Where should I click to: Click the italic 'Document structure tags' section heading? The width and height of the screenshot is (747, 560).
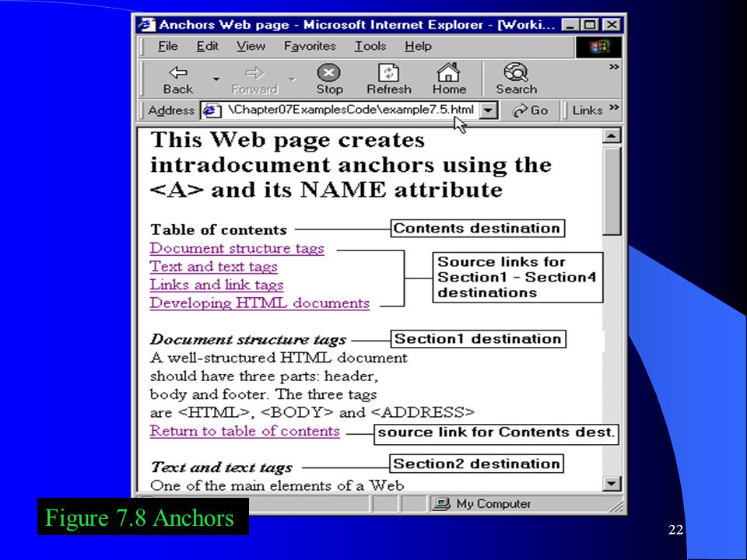pyautogui.click(x=248, y=340)
